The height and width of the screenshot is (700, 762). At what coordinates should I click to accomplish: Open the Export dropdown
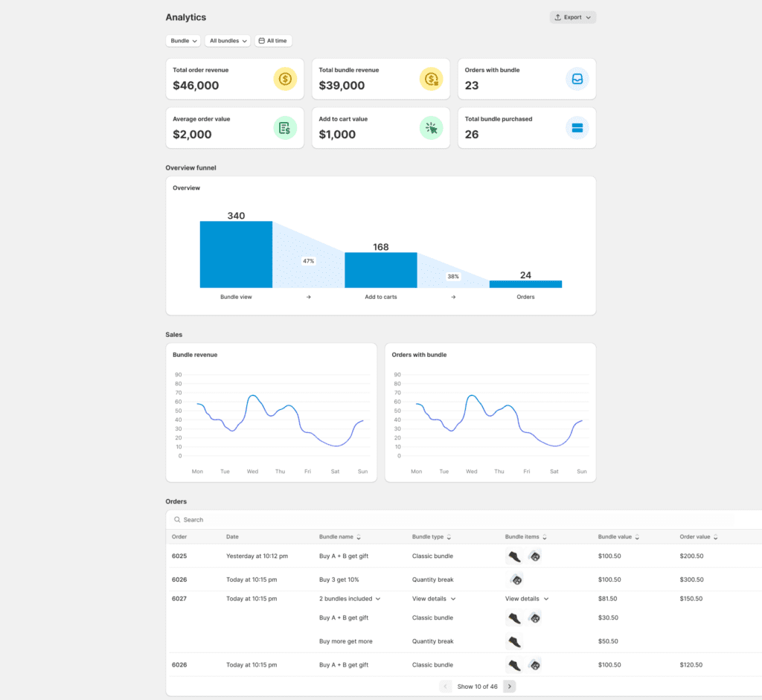point(572,17)
